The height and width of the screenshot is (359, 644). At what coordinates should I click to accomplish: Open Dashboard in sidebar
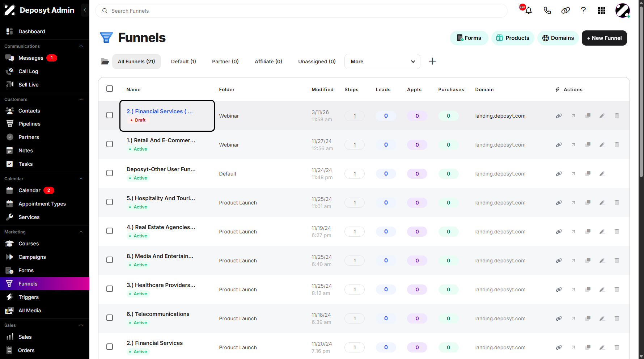click(31, 31)
